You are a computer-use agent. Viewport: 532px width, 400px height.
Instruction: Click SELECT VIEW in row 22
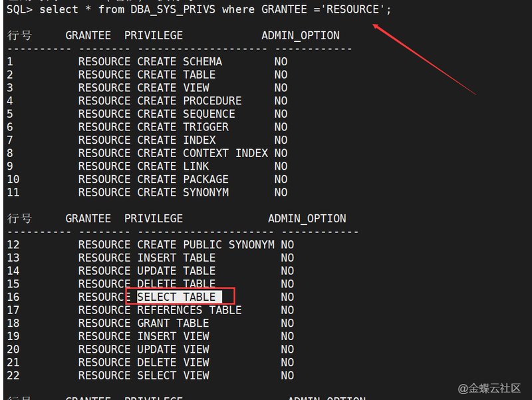[x=173, y=375]
